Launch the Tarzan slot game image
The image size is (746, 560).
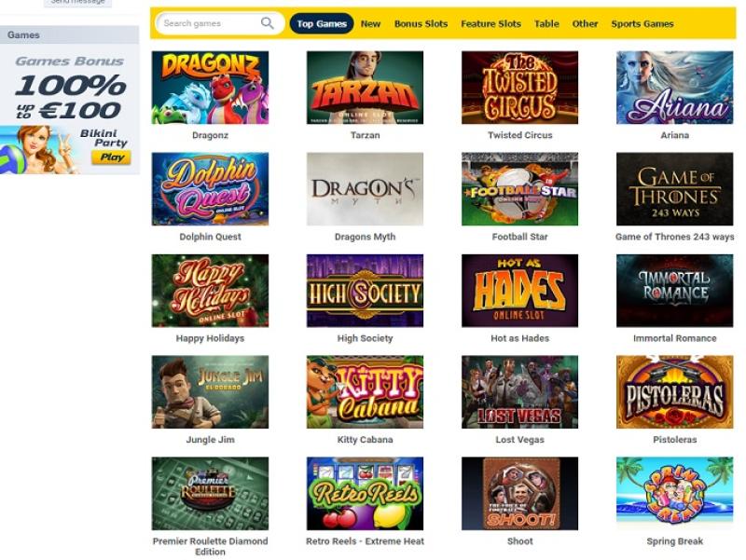coord(365,88)
